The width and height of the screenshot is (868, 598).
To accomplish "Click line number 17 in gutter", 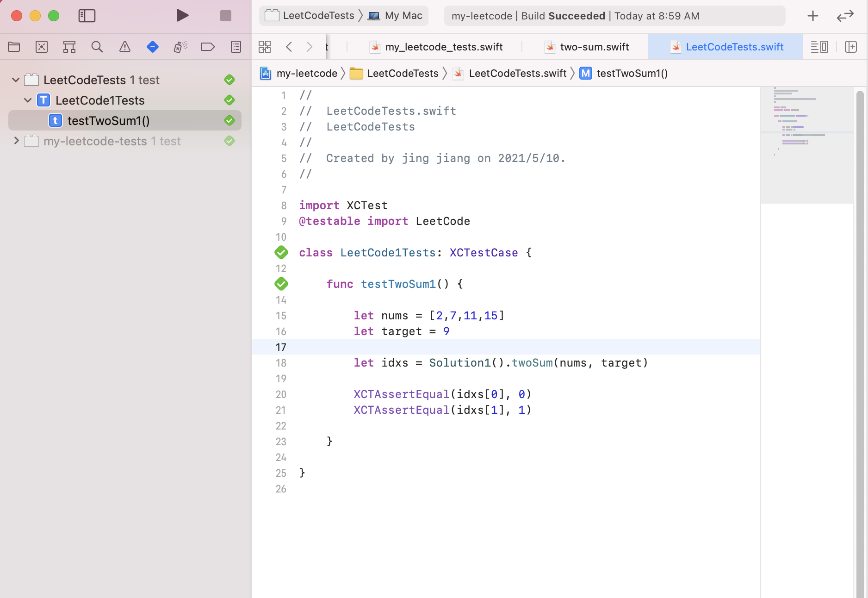I will pos(281,347).
